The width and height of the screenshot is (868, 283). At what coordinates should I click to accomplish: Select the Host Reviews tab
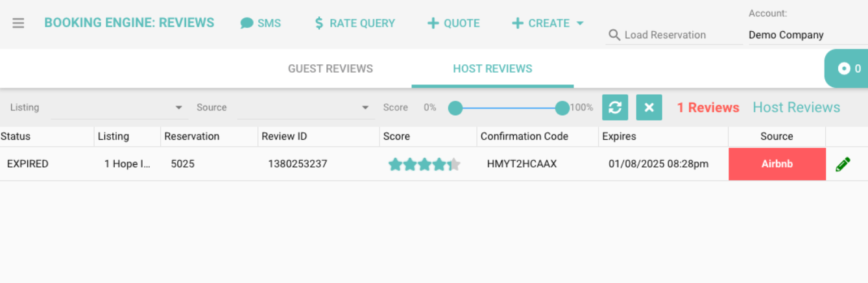(x=492, y=69)
